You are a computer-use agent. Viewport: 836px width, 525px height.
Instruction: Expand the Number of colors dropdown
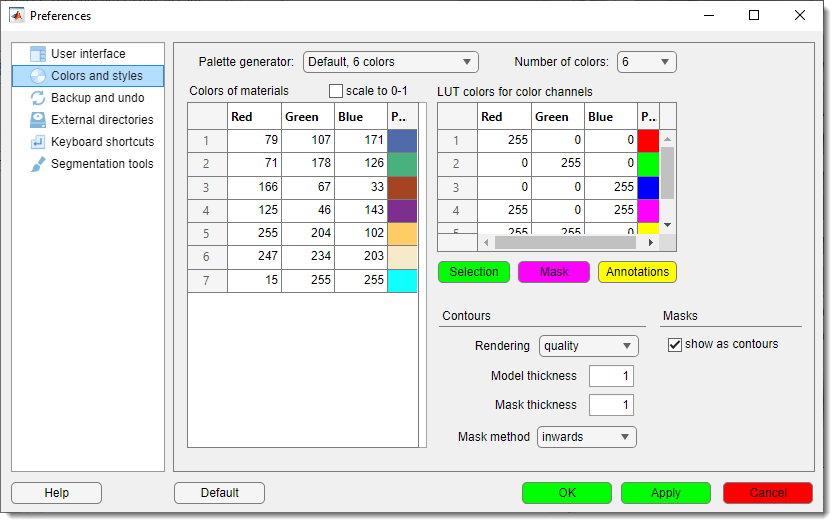click(x=646, y=62)
